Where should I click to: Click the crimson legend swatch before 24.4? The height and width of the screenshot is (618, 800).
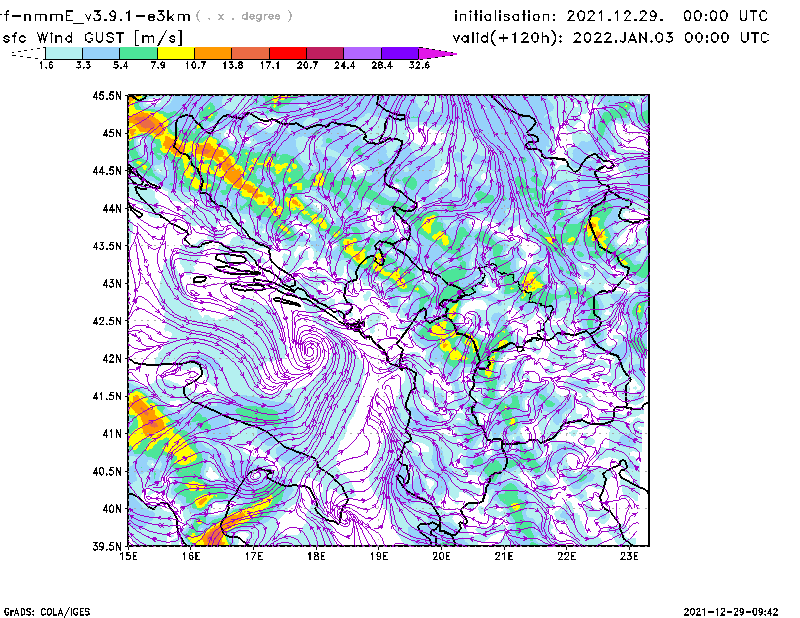325,53
